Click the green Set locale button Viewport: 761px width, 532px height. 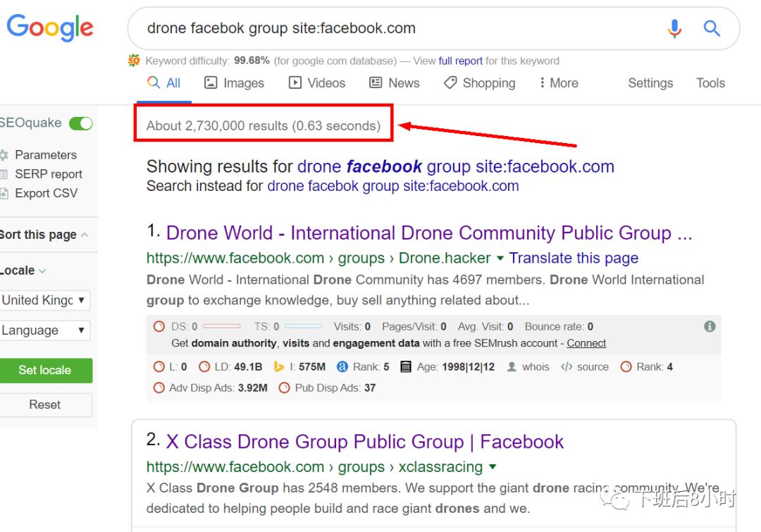44,371
